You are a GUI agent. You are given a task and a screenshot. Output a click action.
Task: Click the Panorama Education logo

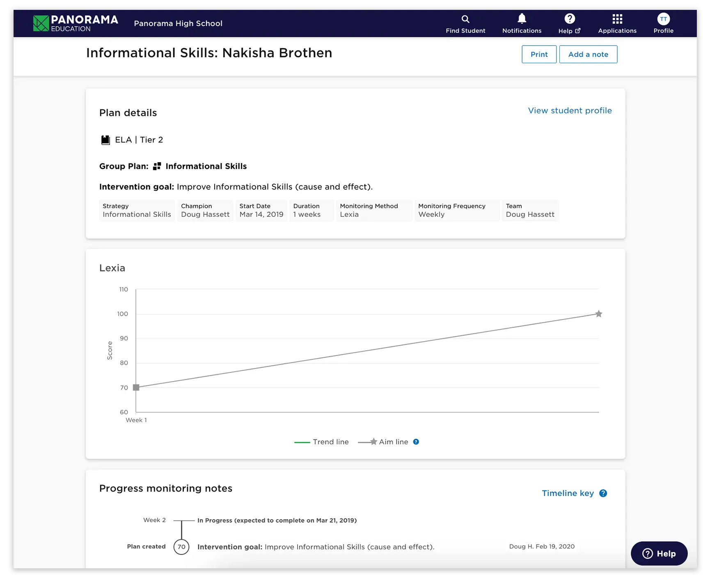point(76,23)
